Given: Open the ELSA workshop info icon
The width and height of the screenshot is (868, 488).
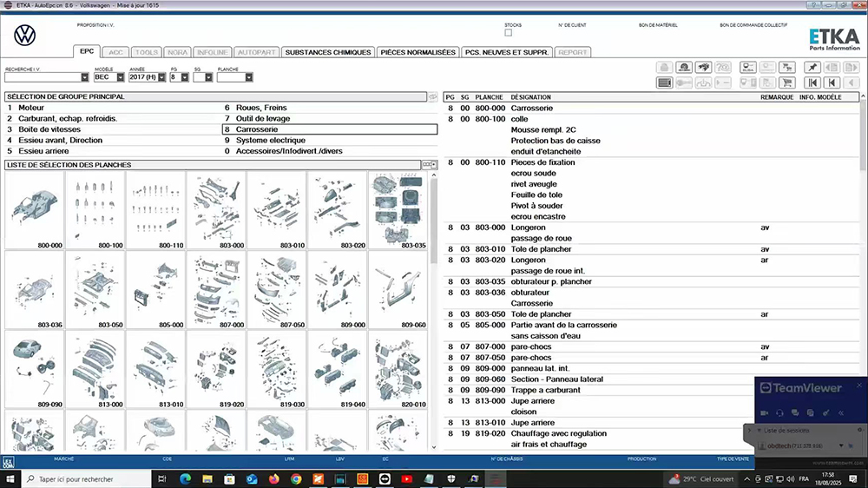Looking at the screenshot, I should 747,67.
